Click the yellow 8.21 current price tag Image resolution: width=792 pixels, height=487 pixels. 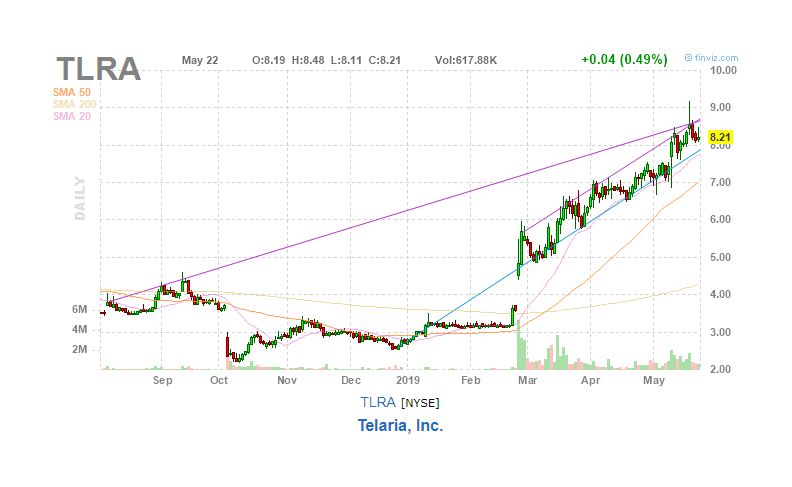click(720, 137)
